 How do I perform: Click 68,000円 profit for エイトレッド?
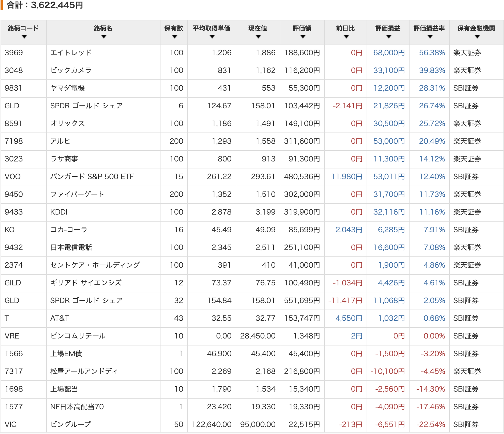pos(389,53)
